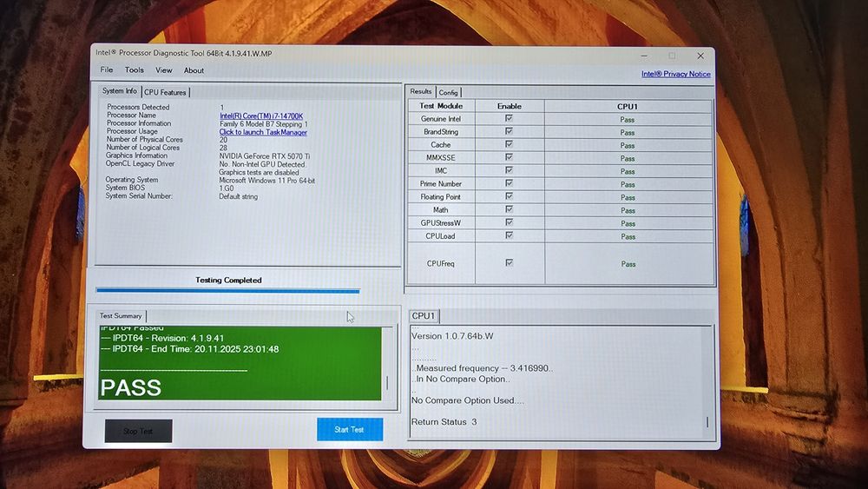This screenshot has width=868, height=489.
Task: Click the disabled maximize window icon
Action: coord(672,56)
